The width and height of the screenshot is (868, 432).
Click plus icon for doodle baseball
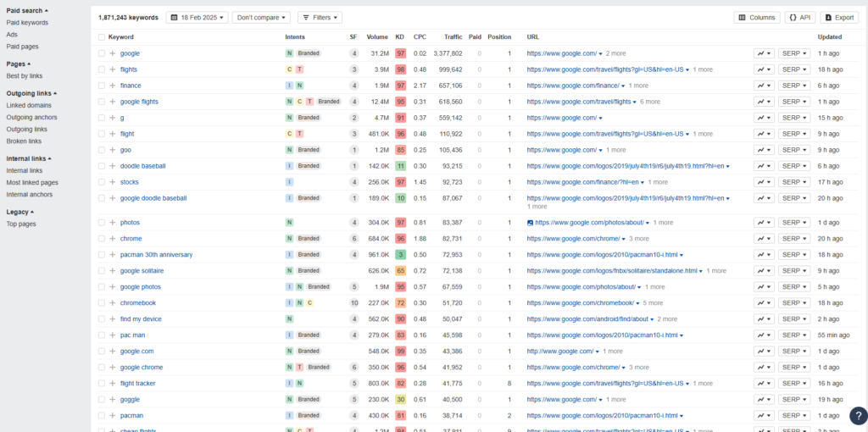click(x=113, y=166)
